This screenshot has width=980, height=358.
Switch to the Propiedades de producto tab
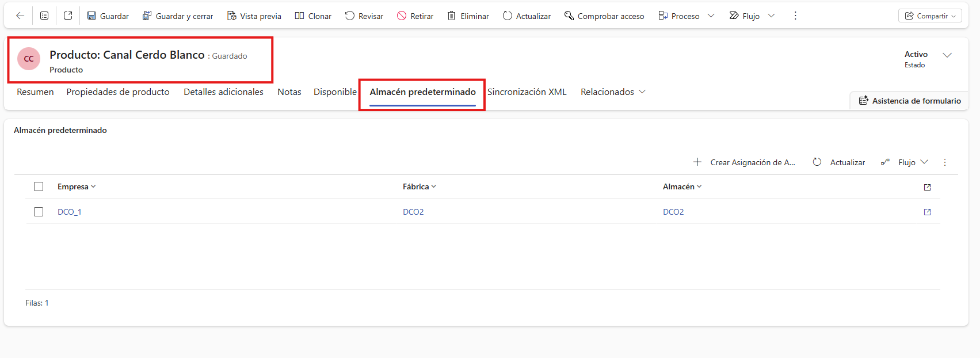pos(118,92)
